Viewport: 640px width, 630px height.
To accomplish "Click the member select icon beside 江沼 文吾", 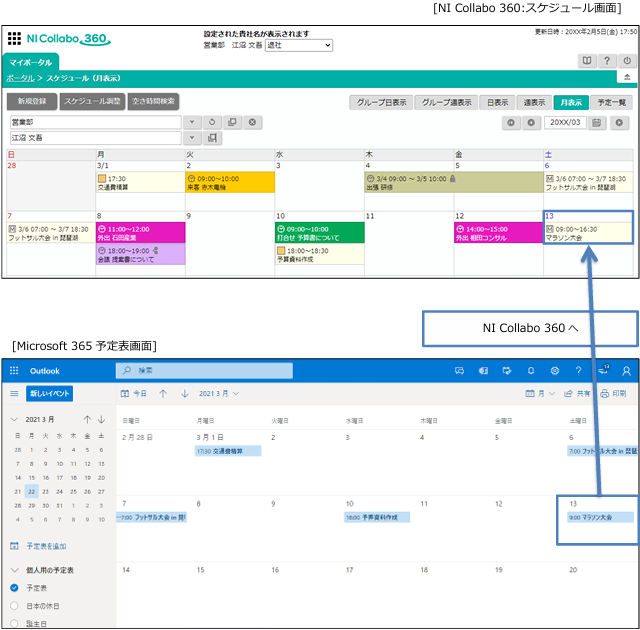I will click(x=212, y=138).
